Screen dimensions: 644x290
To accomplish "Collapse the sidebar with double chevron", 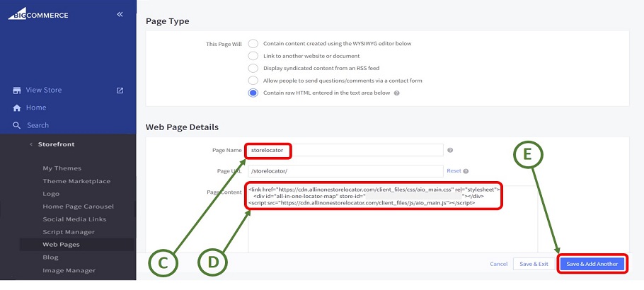I will 120,14.
